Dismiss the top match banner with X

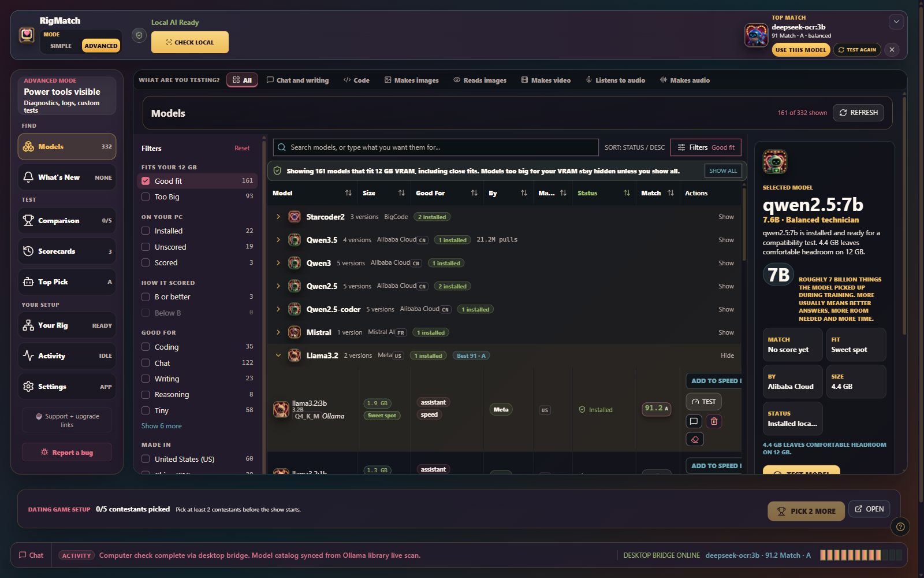[892, 50]
